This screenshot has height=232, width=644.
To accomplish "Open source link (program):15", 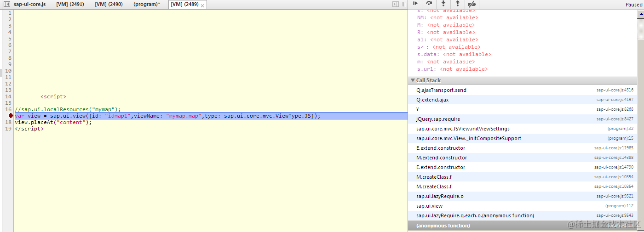I will pos(621,138).
